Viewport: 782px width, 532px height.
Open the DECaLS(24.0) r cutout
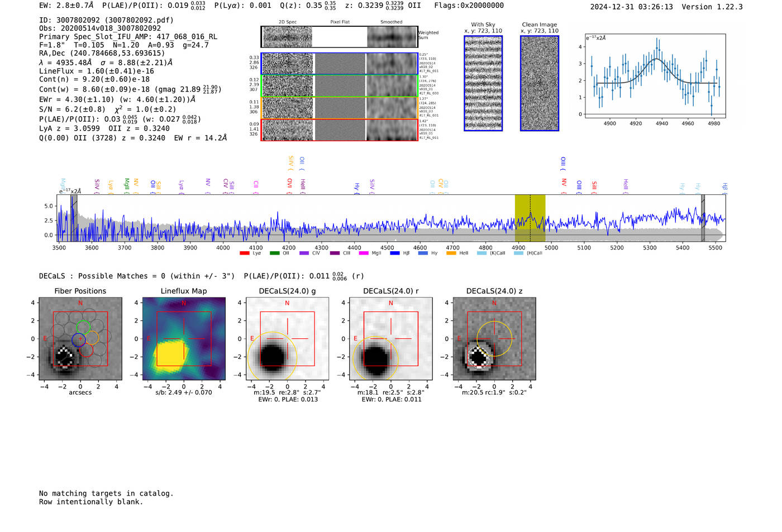click(391, 338)
